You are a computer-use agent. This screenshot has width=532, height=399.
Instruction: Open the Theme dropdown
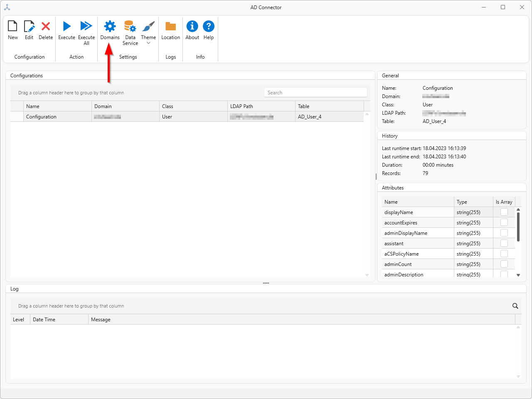[148, 33]
